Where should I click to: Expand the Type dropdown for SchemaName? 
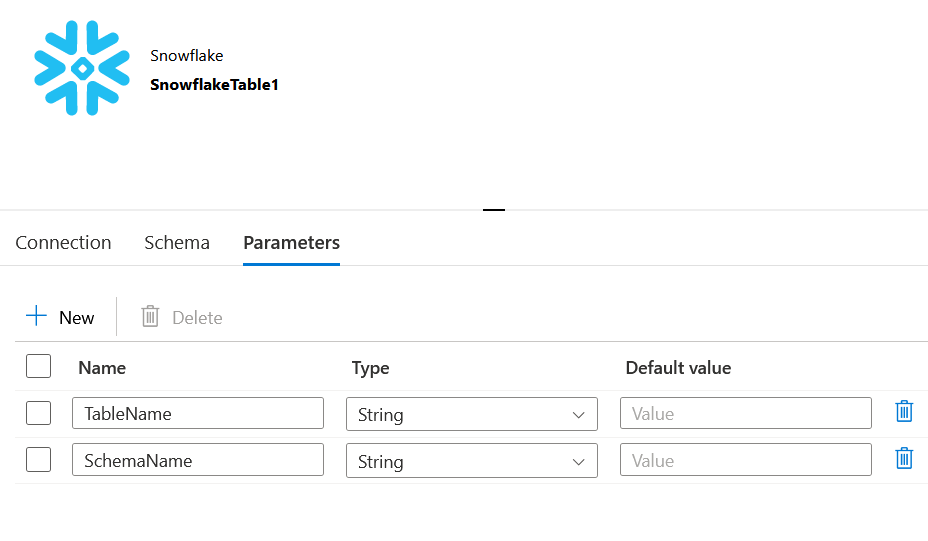click(471, 461)
